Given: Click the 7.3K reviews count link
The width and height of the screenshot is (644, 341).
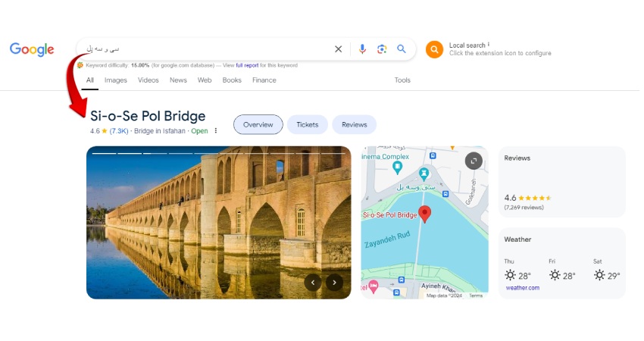Looking at the screenshot, I should [119, 131].
